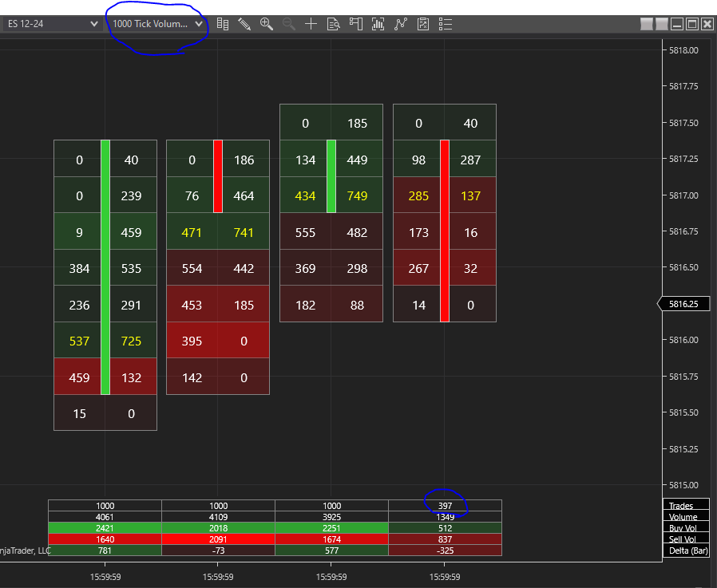Image resolution: width=717 pixels, height=588 pixels.
Task: Open the chart Properties list icon
Action: coord(446,24)
